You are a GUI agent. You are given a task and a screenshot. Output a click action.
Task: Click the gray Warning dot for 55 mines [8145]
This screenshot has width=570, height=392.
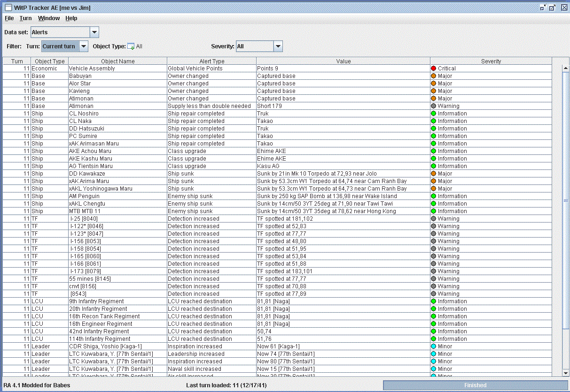pyautogui.click(x=434, y=279)
